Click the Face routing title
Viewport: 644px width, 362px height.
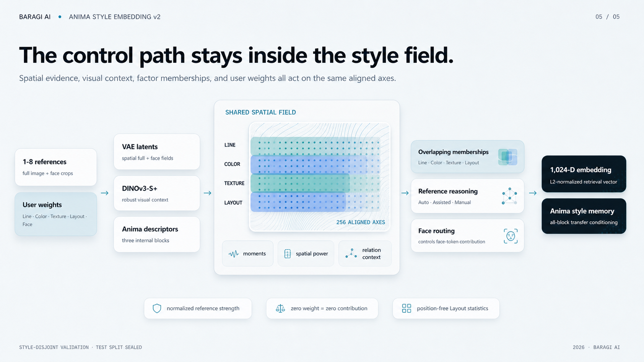coord(436,231)
